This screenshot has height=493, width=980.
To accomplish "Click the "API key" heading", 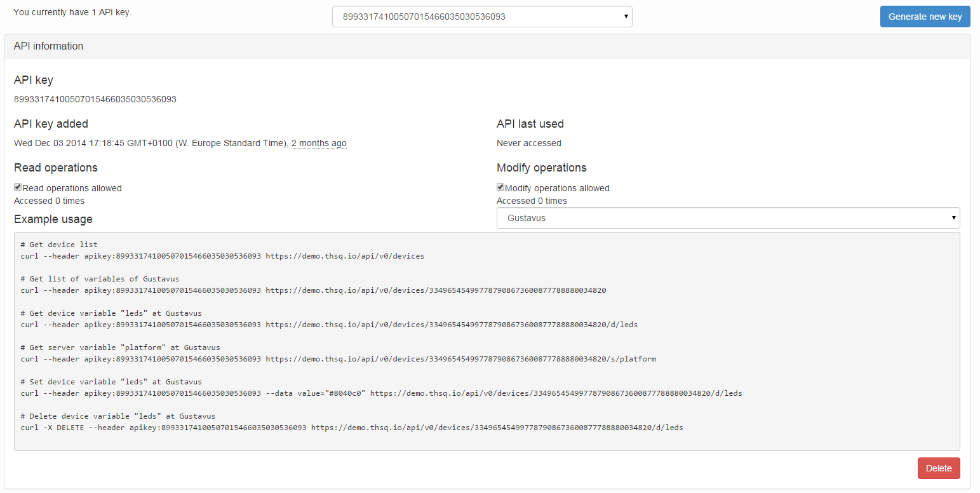I will [x=34, y=80].
